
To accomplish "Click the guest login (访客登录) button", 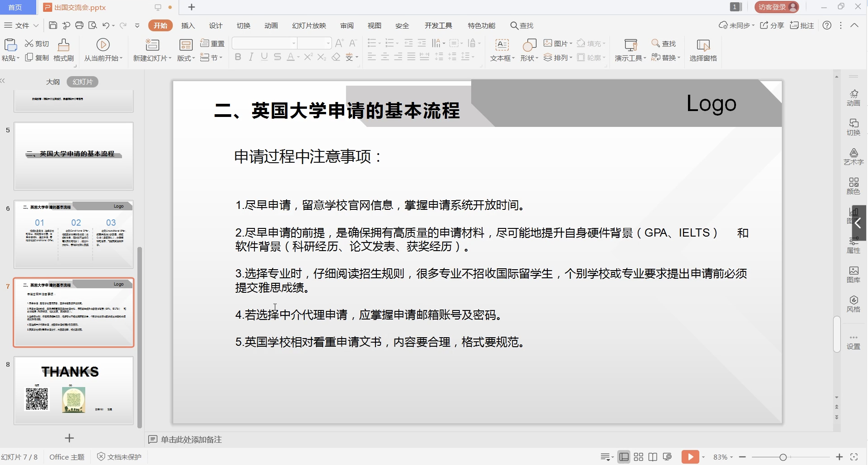I will click(x=776, y=7).
